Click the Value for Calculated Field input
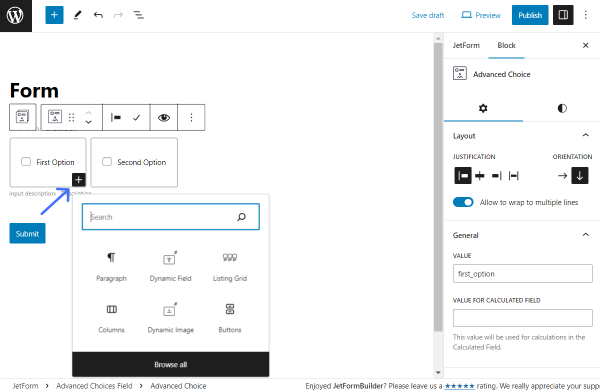Viewport: 600px width, 391px height. (523, 318)
